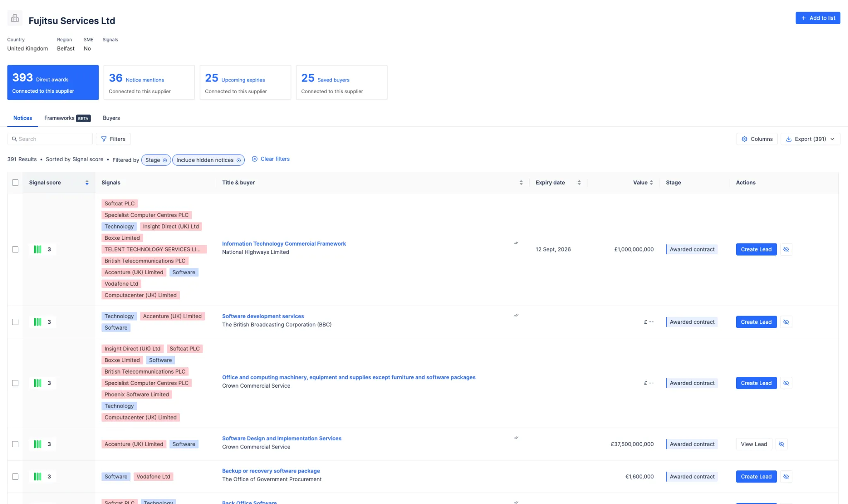848x504 pixels.
Task: Open Information Technology Commercial Framework notice
Action: tap(284, 244)
